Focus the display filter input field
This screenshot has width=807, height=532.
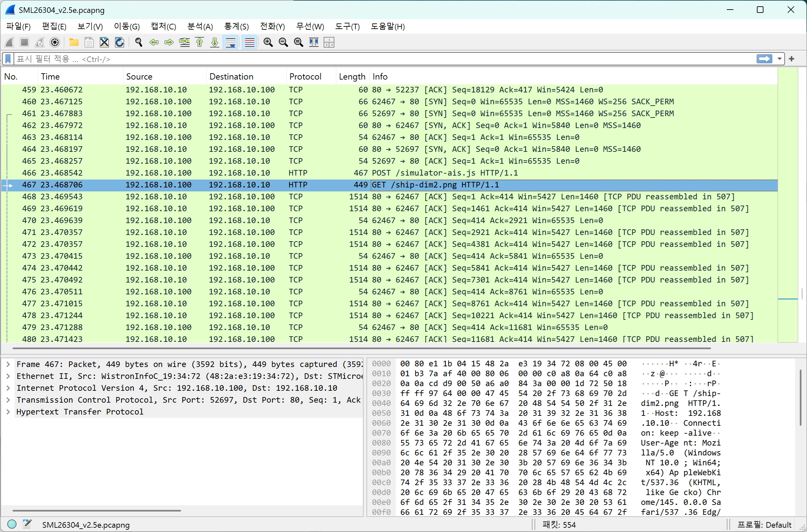coord(384,59)
